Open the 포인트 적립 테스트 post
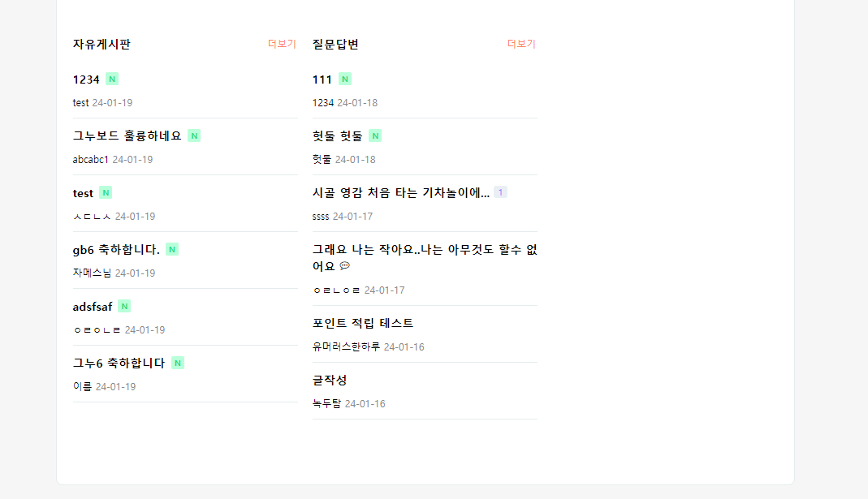868x499 pixels. pyautogui.click(x=363, y=323)
